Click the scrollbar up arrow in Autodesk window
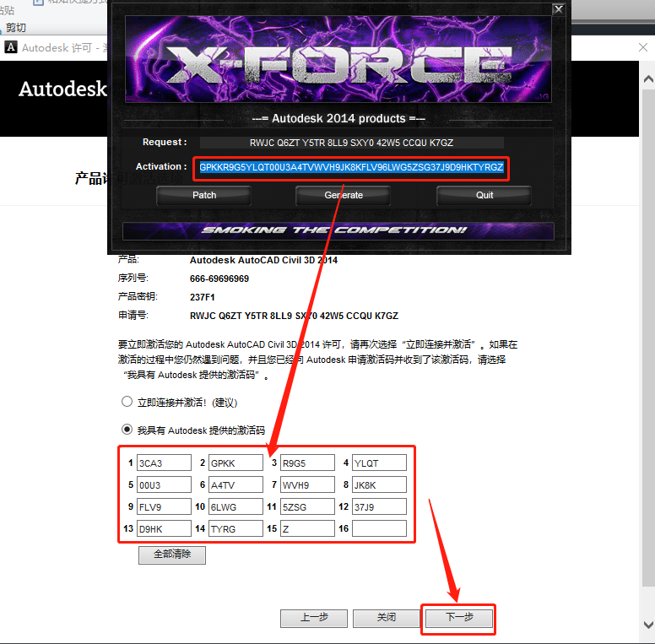The height and width of the screenshot is (644, 655). click(648, 78)
